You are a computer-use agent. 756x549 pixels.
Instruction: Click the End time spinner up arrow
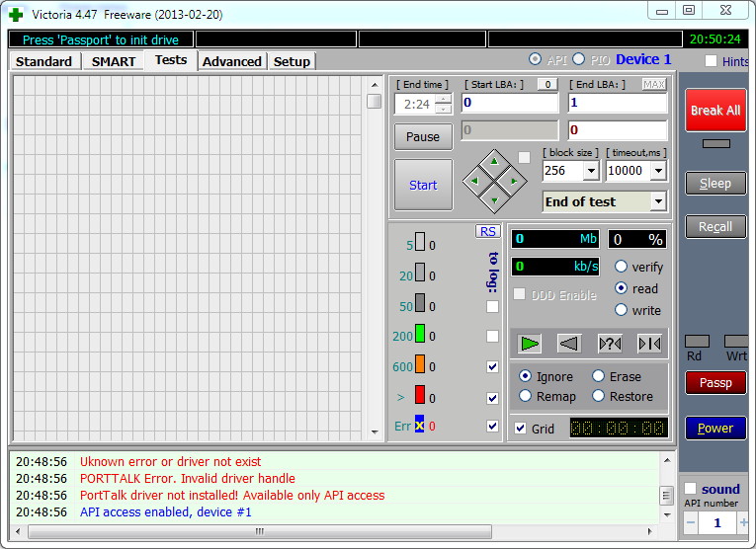443,99
